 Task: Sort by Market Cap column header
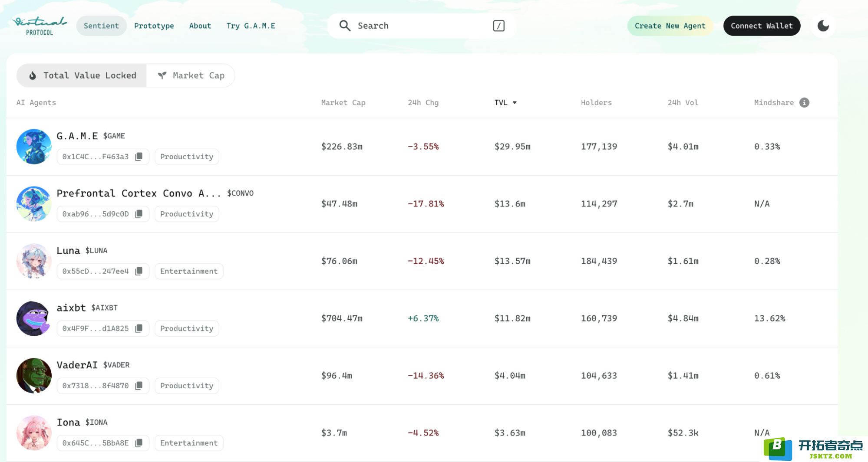[343, 102]
